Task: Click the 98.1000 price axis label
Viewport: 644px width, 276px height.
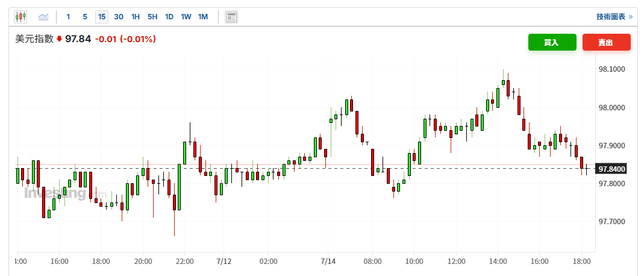Action: [x=611, y=69]
